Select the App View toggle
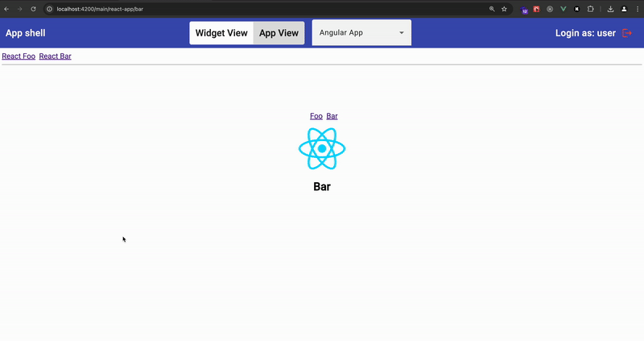Screen dimensions: 644x341 tap(279, 33)
